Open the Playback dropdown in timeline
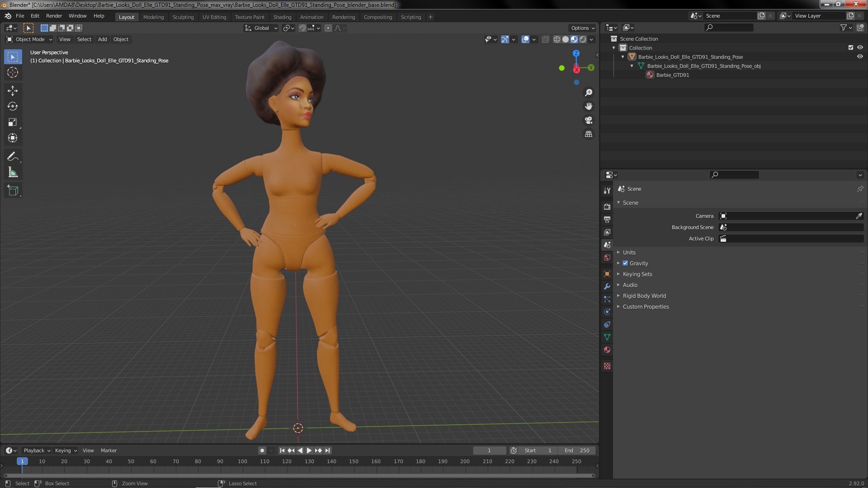Viewport: 868px width, 488px height. point(37,450)
